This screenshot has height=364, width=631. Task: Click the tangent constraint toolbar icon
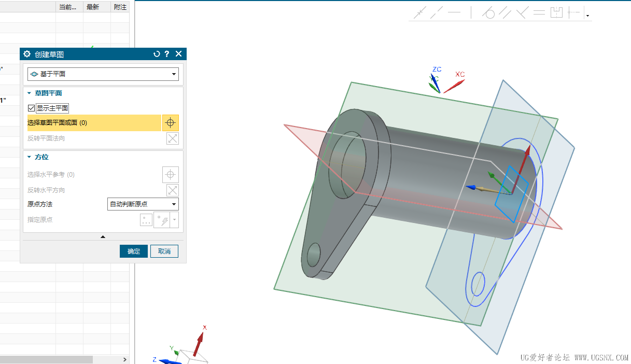(488, 12)
